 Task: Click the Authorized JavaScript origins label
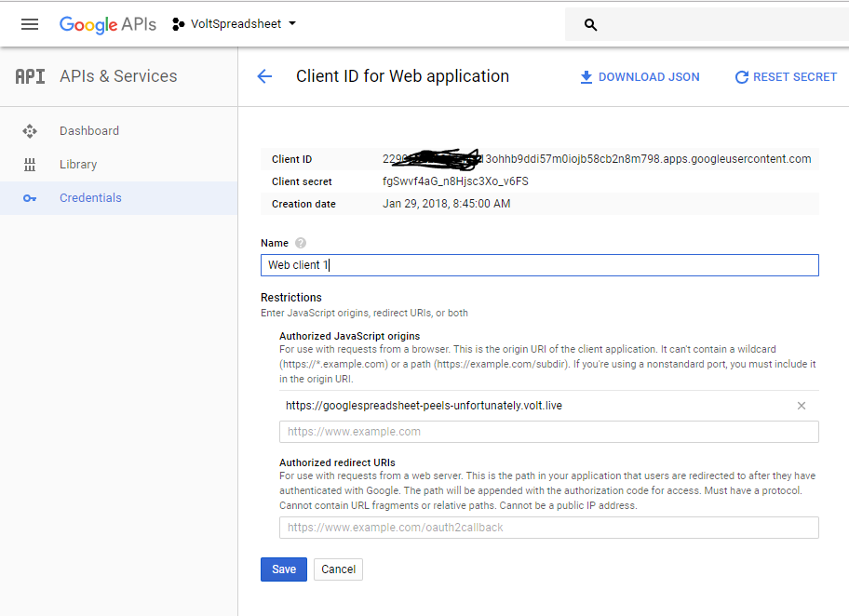pos(350,336)
